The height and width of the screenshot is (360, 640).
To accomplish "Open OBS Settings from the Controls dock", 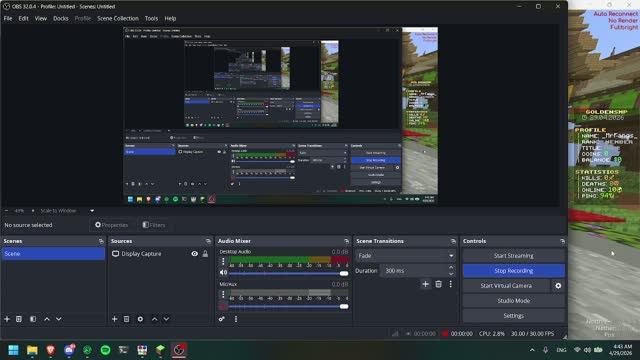I will [x=513, y=316].
